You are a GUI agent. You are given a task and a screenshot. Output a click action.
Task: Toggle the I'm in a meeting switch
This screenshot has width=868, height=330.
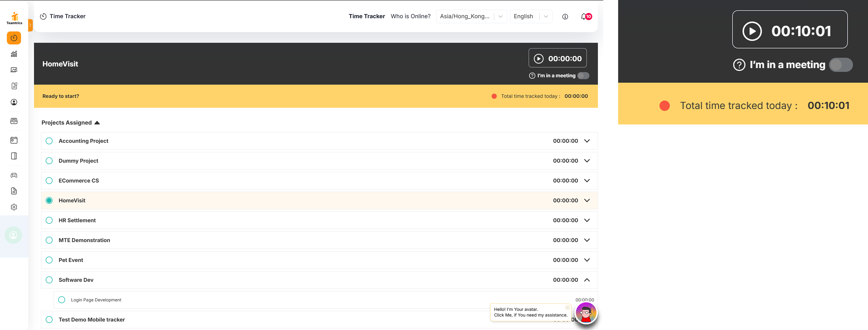pyautogui.click(x=583, y=76)
